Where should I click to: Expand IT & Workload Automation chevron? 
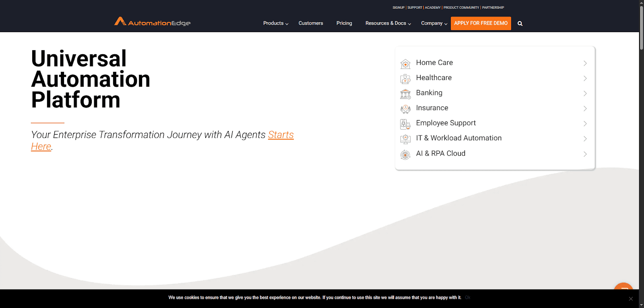585,139
